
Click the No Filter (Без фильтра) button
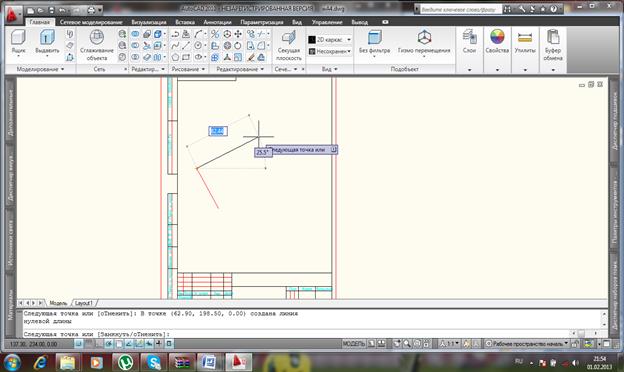pyautogui.click(x=374, y=41)
